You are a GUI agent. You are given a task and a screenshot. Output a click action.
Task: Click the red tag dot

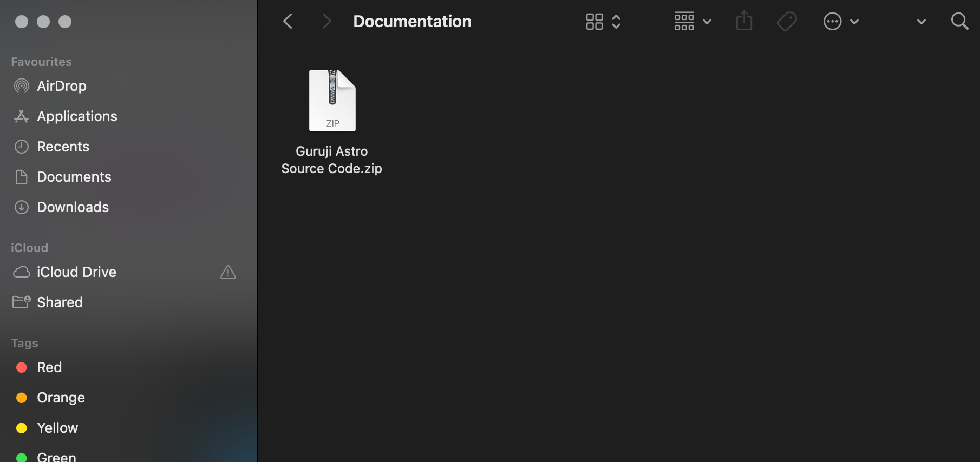click(x=22, y=368)
